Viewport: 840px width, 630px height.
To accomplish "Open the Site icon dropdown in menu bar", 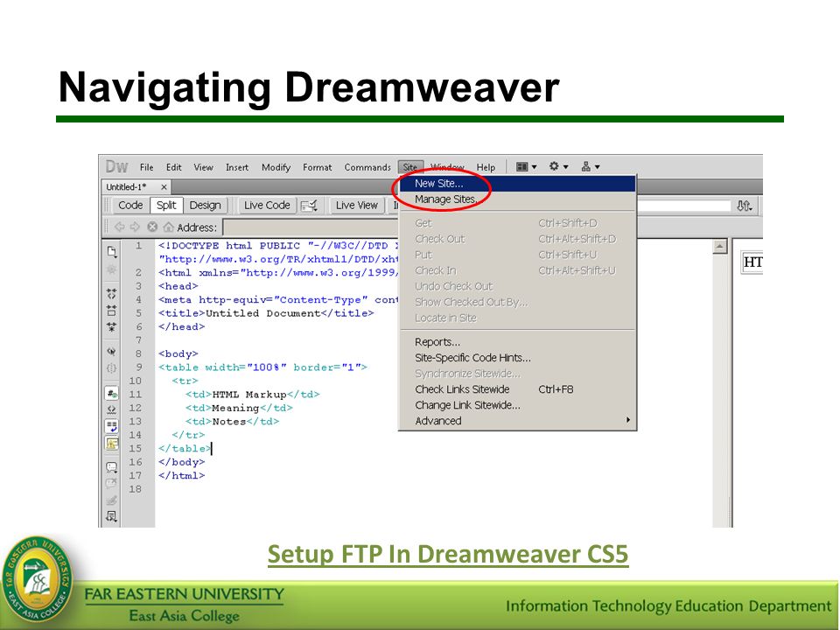I will [x=591, y=166].
